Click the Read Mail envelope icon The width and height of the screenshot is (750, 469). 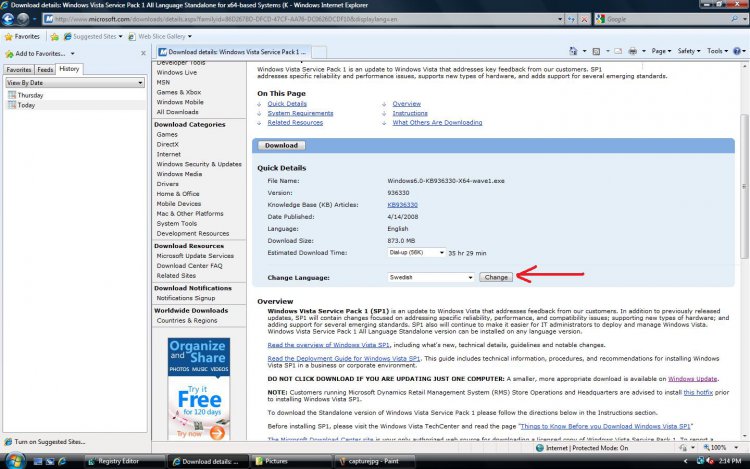pos(618,51)
